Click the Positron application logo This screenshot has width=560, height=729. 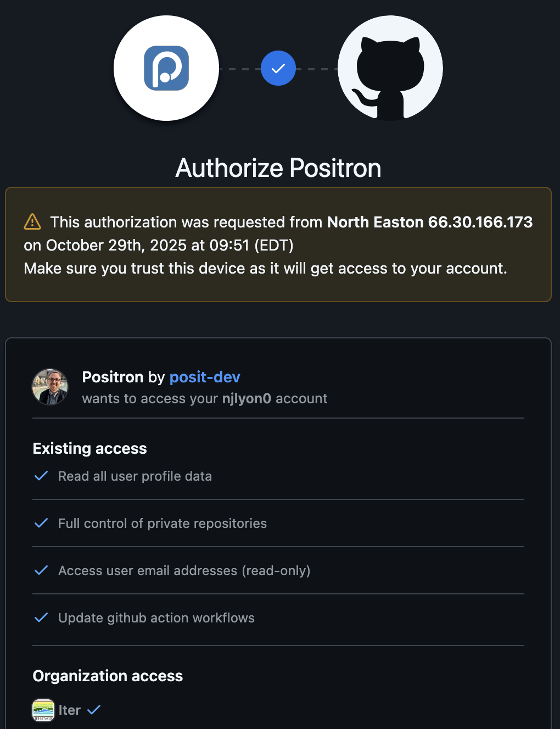point(166,68)
